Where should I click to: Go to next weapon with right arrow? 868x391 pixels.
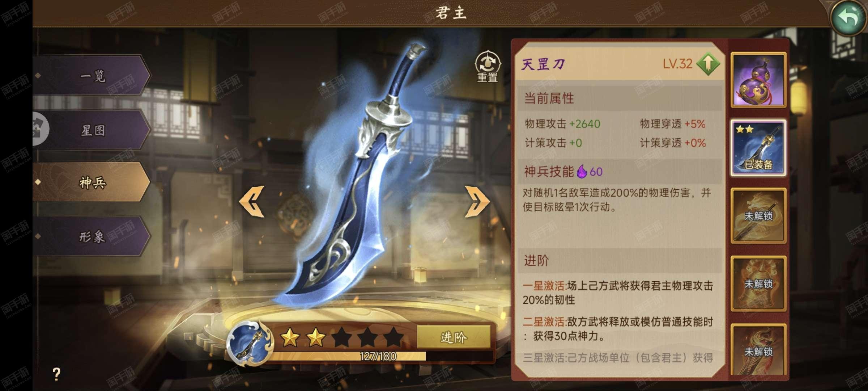[x=477, y=202]
